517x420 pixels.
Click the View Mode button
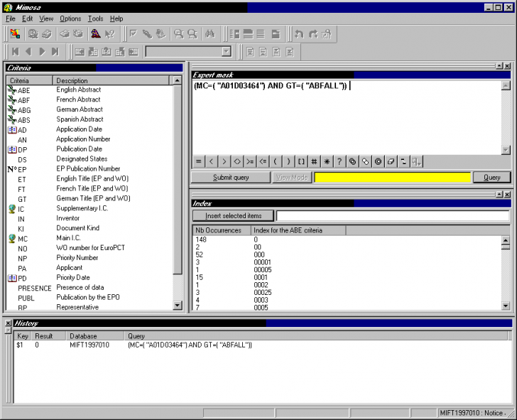292,178
